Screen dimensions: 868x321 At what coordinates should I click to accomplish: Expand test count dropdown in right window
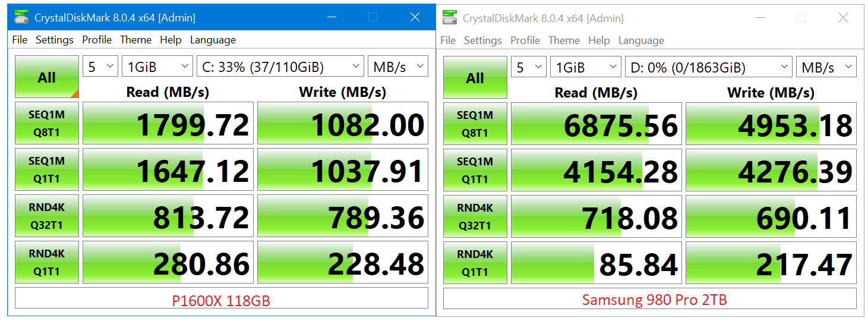pos(529,67)
